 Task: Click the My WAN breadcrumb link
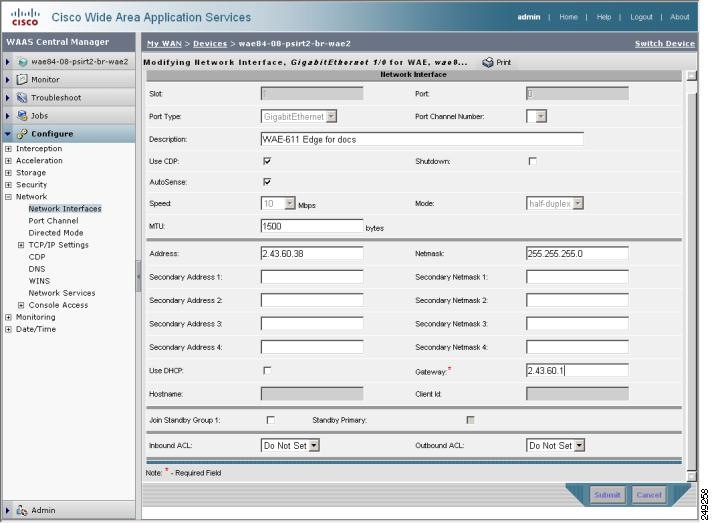tap(164, 44)
